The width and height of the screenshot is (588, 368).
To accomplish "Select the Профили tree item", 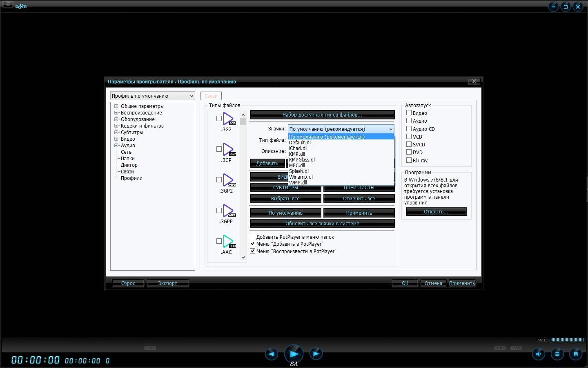I will pyautogui.click(x=131, y=178).
